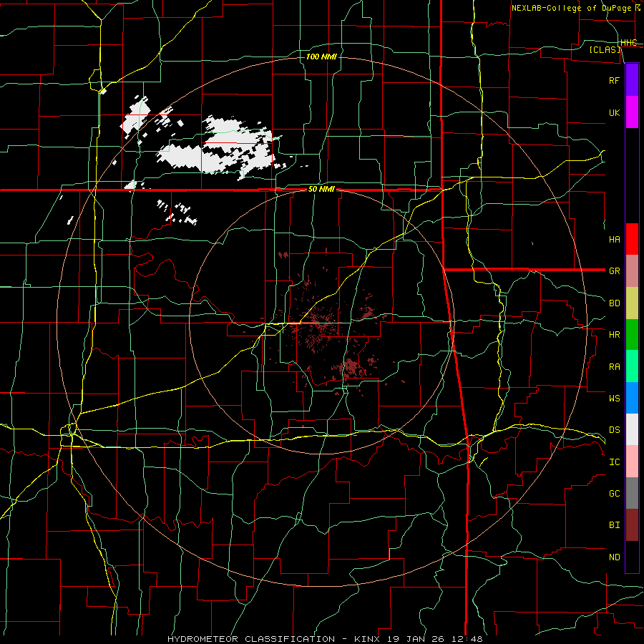The height and width of the screenshot is (644, 644).
Task: Click the GC legend label
Action: (614, 494)
